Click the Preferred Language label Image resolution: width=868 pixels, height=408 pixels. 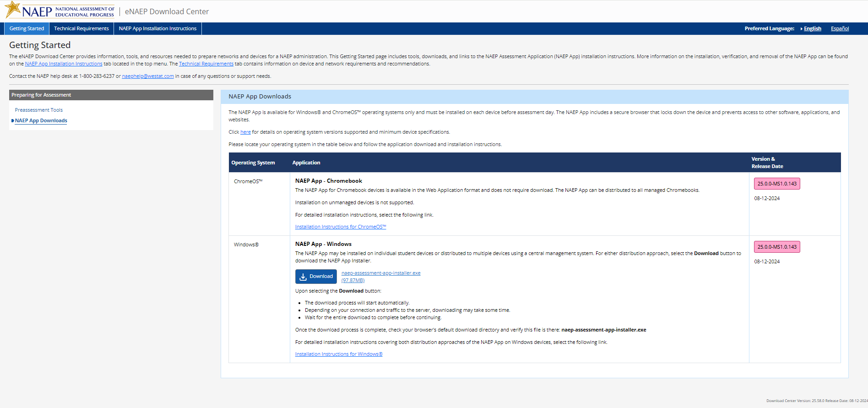point(770,28)
